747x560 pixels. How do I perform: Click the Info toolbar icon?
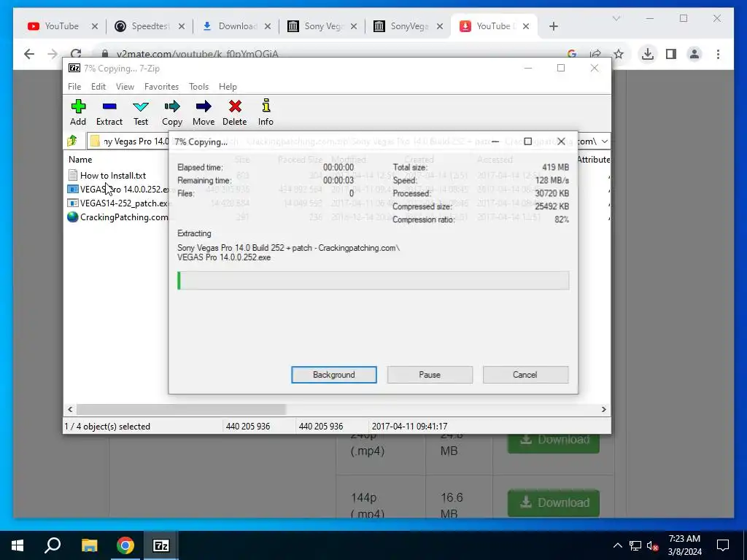tap(266, 112)
